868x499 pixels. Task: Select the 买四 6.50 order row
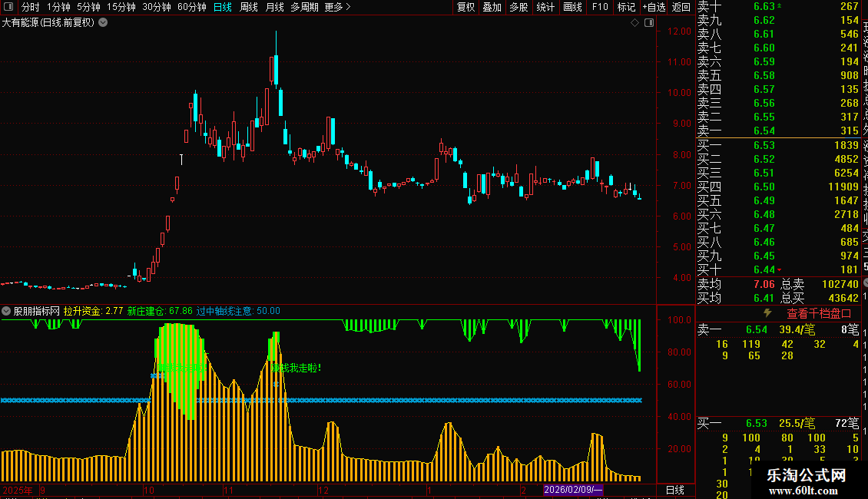click(x=778, y=187)
